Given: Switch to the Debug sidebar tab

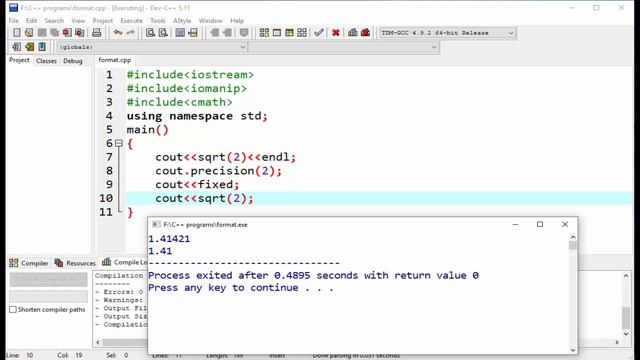Looking at the screenshot, I should coord(73,61).
